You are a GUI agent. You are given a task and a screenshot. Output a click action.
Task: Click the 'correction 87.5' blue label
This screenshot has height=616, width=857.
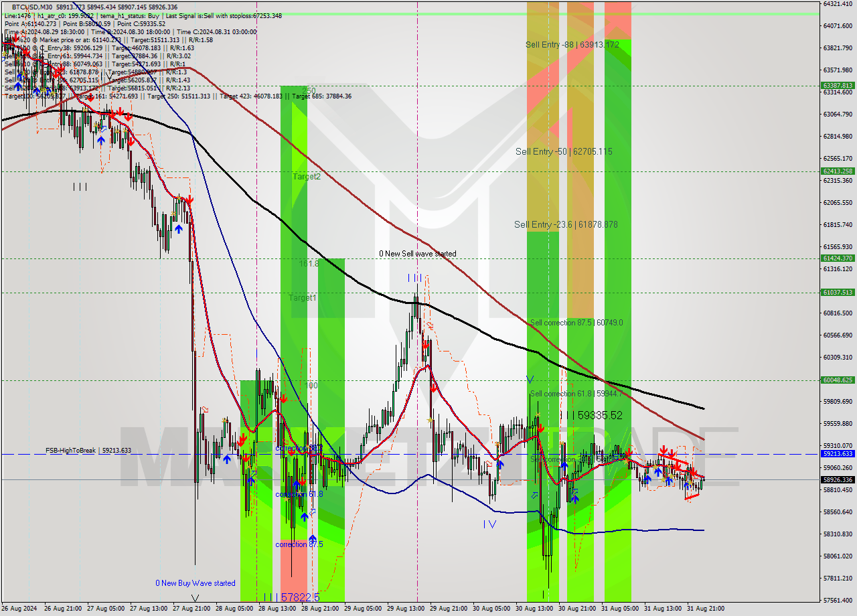click(299, 544)
